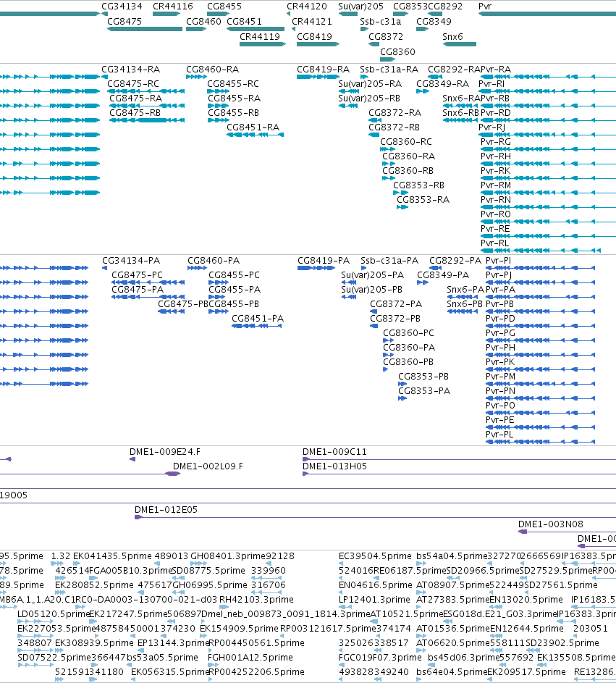
Task: Select protein CG8353-PB
Action: [423, 377]
